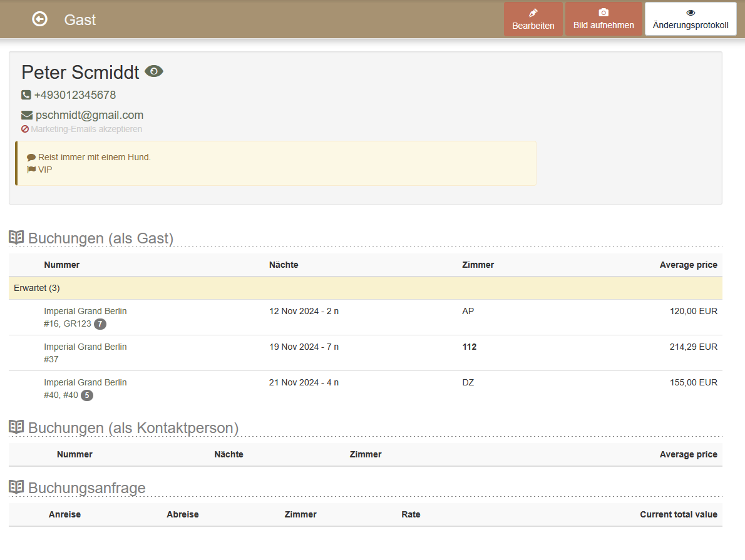This screenshot has width=745, height=560.
Task: Click the Zimmer header in the Gast table
Action: click(x=478, y=265)
